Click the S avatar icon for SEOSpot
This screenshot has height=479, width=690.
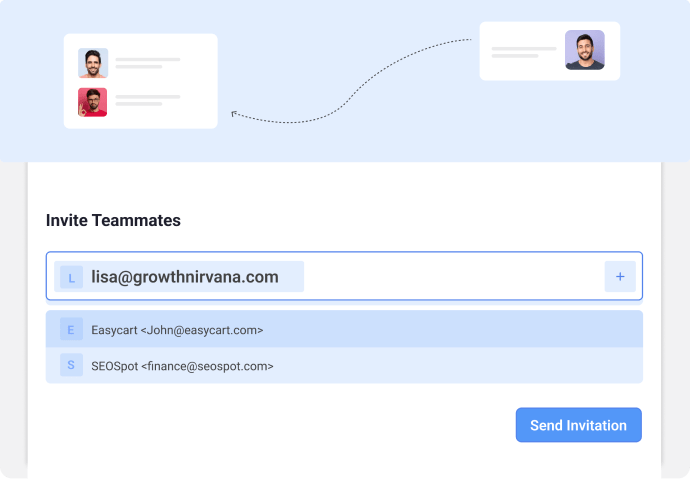[x=71, y=365]
